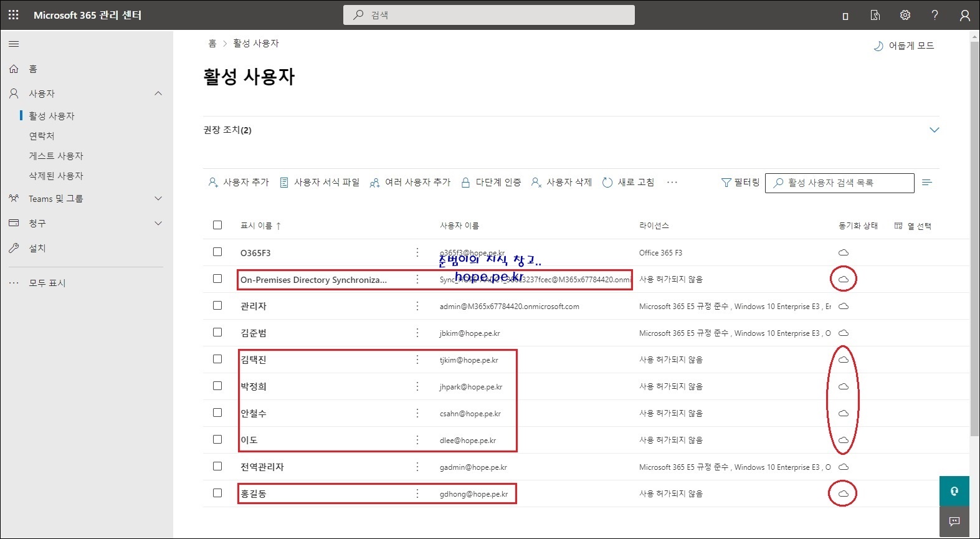Open 연락처 in sidebar
This screenshot has height=539, width=980.
pyautogui.click(x=42, y=136)
